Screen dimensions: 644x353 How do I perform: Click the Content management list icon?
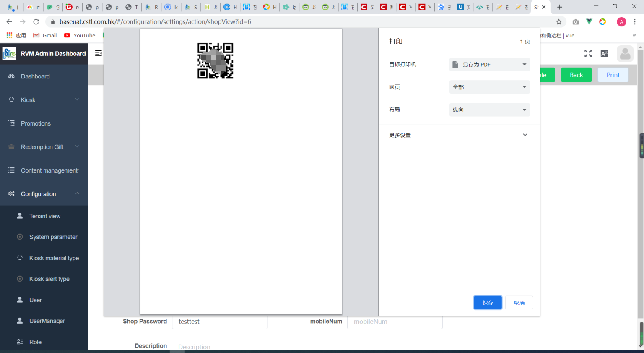(x=11, y=170)
